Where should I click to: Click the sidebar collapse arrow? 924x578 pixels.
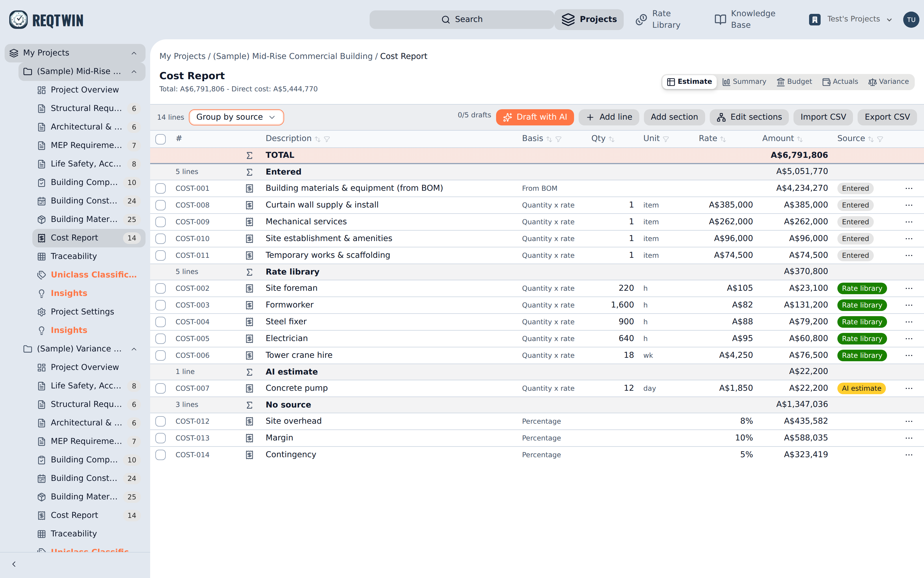pyautogui.click(x=14, y=564)
